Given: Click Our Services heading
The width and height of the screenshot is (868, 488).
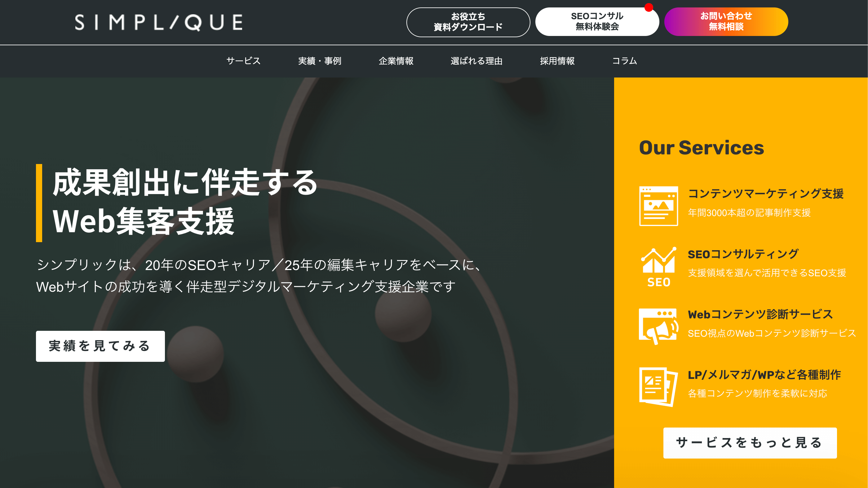Looking at the screenshot, I should pos(701,148).
